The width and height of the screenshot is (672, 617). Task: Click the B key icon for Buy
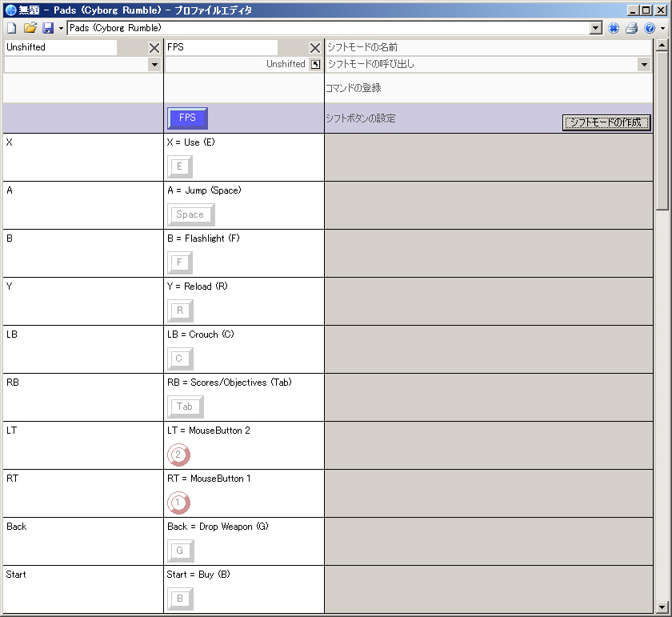coord(180,599)
